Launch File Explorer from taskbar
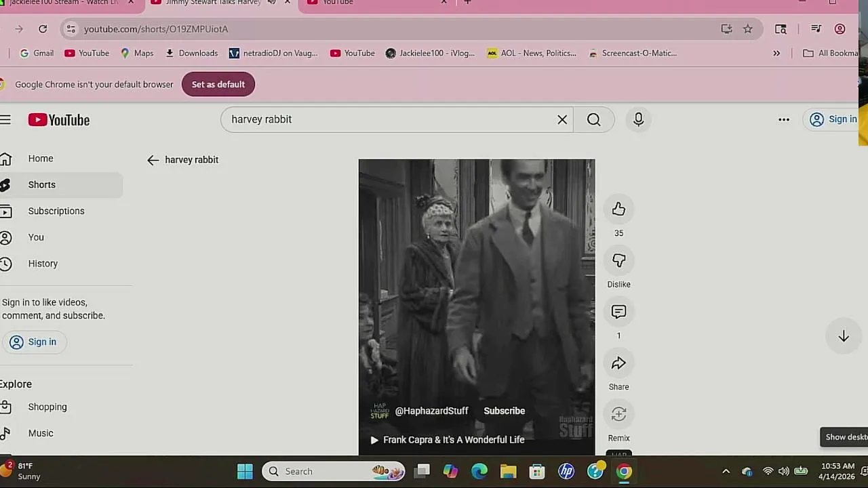 (508, 471)
